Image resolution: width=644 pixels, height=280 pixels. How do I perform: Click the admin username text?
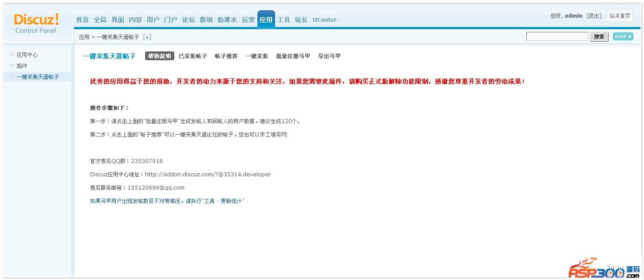pos(574,16)
